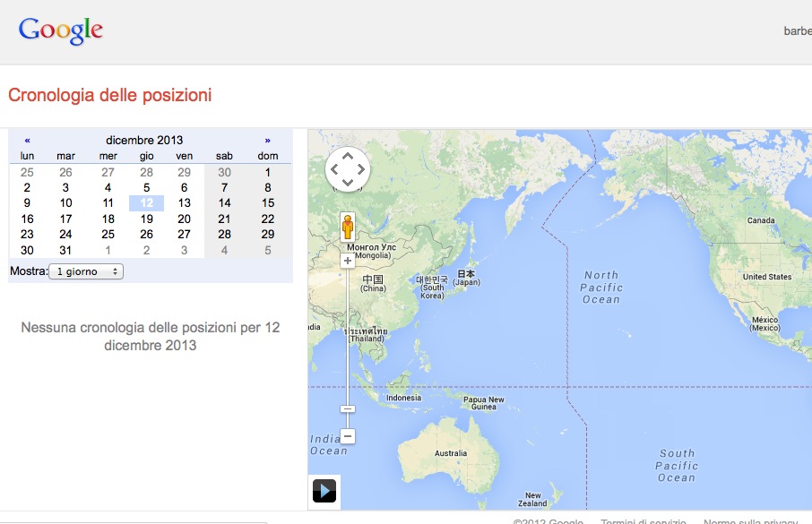The width and height of the screenshot is (812, 524).
Task: Zoom in with the plus button
Action: [348, 262]
